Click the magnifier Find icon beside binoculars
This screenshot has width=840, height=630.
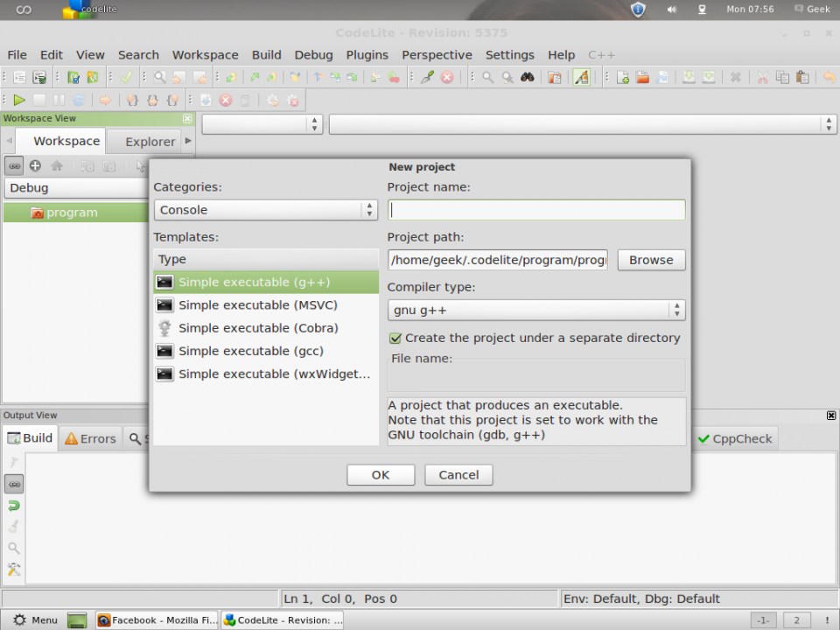(487, 77)
